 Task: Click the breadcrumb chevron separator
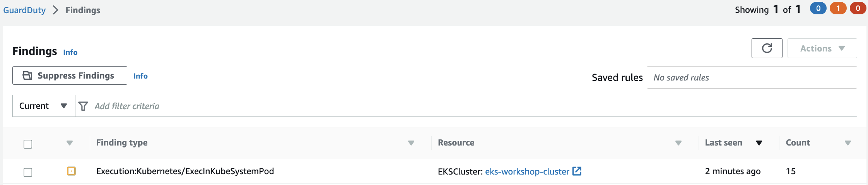(x=56, y=10)
